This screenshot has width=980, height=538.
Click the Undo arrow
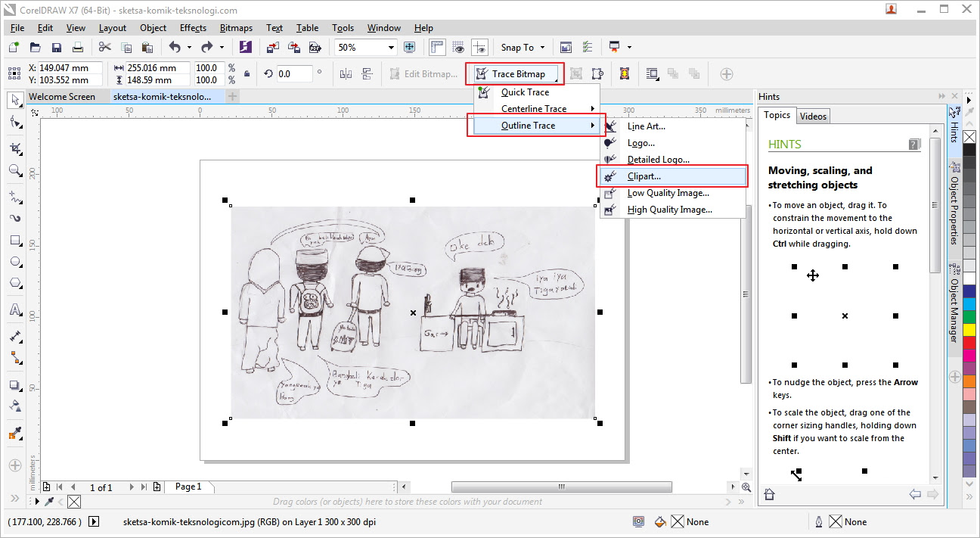(x=175, y=47)
